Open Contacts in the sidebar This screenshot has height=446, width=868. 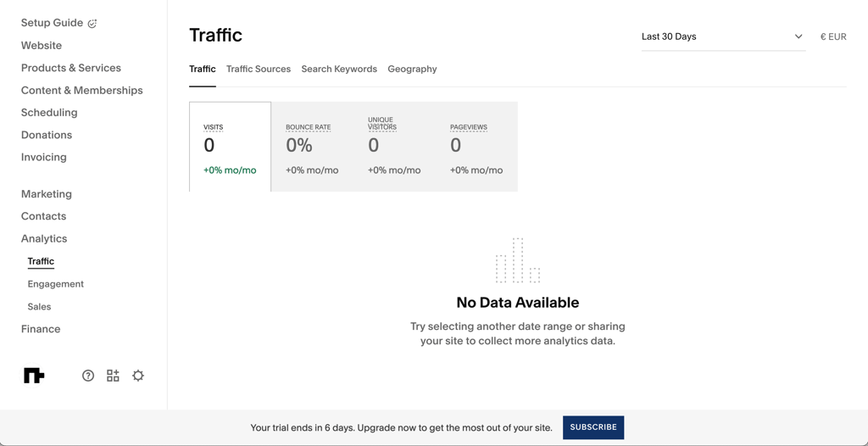[x=44, y=216]
